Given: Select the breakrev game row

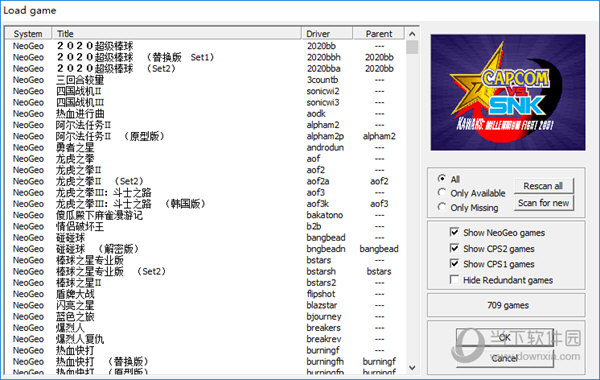Looking at the screenshot, I should [205, 339].
